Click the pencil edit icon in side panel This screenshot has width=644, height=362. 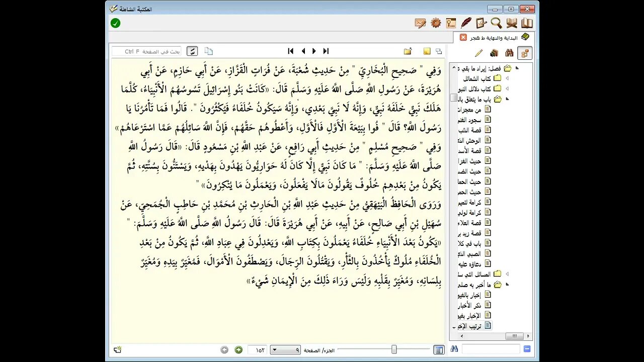[x=478, y=53]
